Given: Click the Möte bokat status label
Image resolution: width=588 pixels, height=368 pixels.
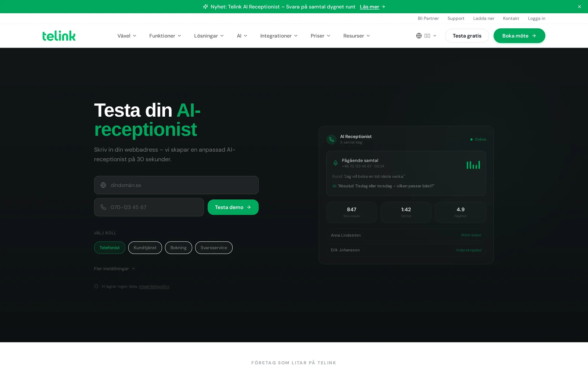Looking at the screenshot, I should [471, 235].
